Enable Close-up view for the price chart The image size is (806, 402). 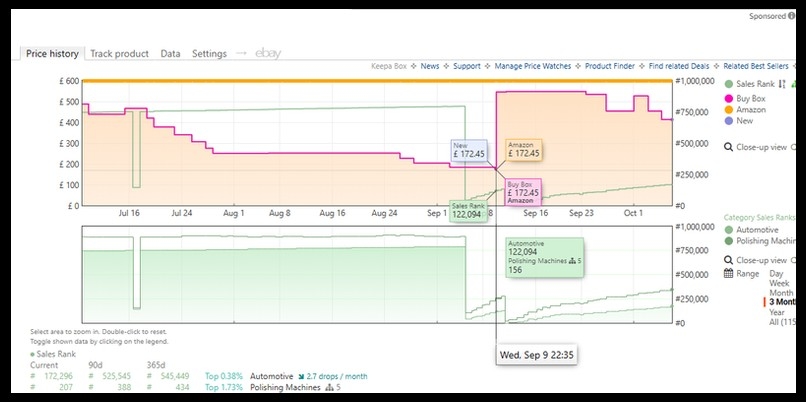tap(761, 148)
